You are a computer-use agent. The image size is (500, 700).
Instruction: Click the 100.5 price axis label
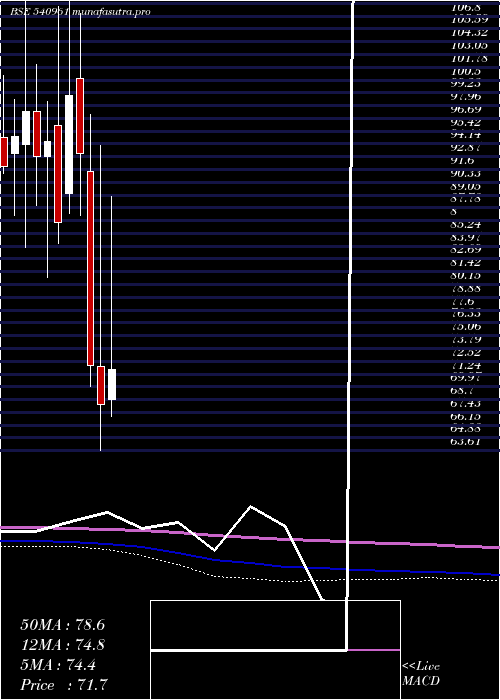[467, 72]
